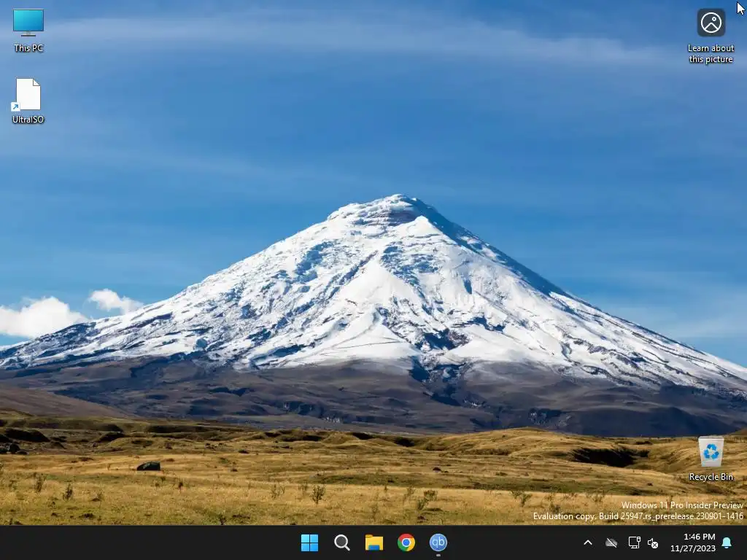
Task: Click the Learn about this picture icon
Action: [x=711, y=36]
